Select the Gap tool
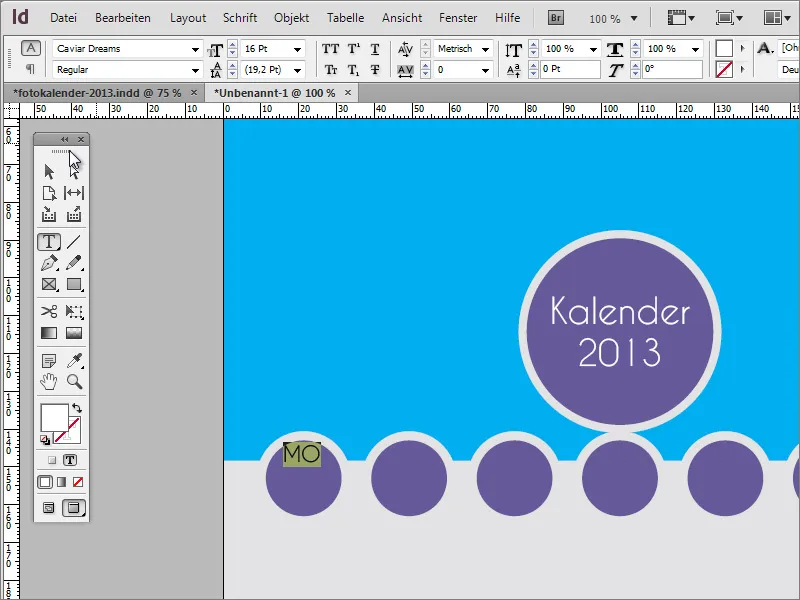800x600 pixels. (x=74, y=193)
